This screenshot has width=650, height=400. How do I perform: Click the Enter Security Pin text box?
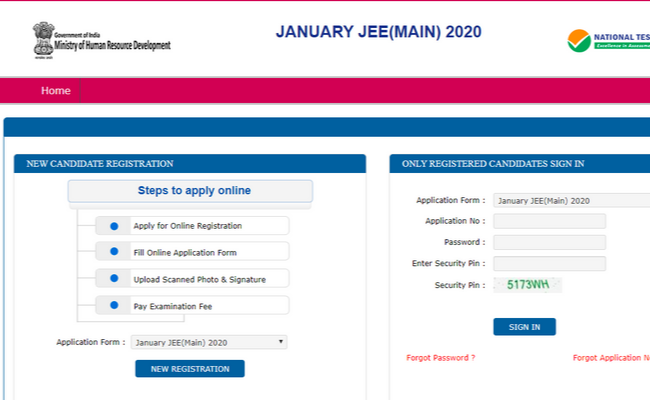pos(549,263)
